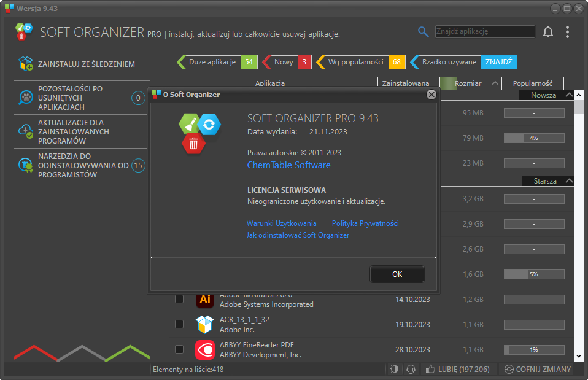This screenshot has height=380, width=588.
Task: Click the 1% popularity bar of ABBYY
Action: 534,350
